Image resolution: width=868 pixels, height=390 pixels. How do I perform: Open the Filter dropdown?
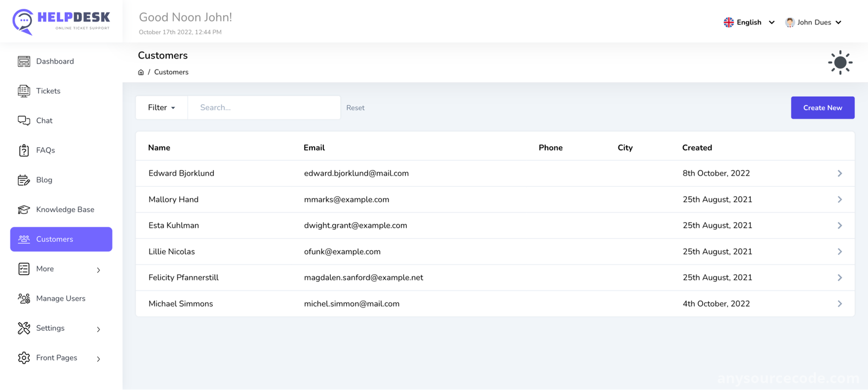point(162,108)
